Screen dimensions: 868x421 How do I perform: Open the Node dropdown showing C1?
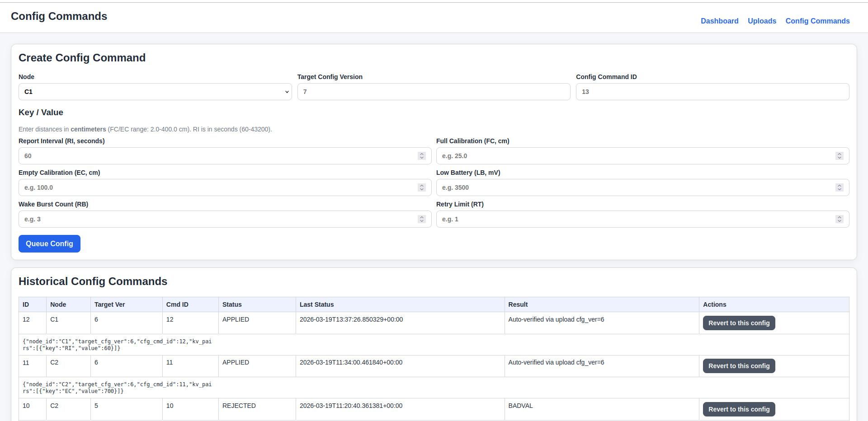coord(155,92)
